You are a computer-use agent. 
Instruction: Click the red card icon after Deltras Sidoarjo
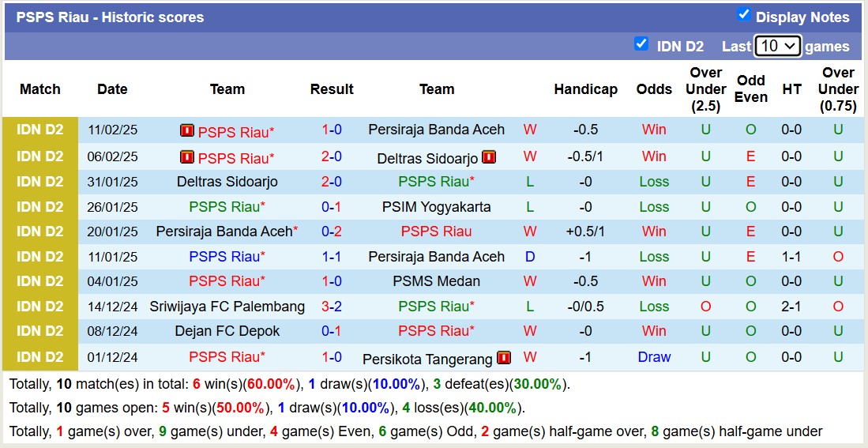(489, 157)
